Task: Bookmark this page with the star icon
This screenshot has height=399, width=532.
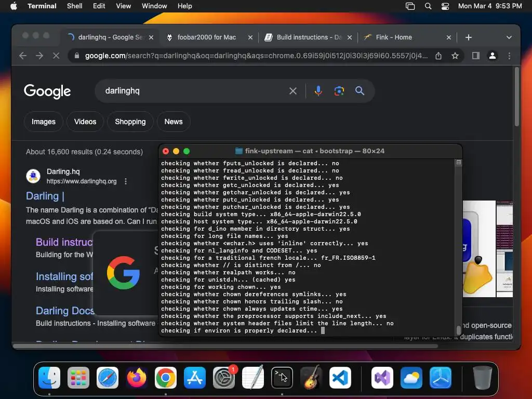Action: 455,56
